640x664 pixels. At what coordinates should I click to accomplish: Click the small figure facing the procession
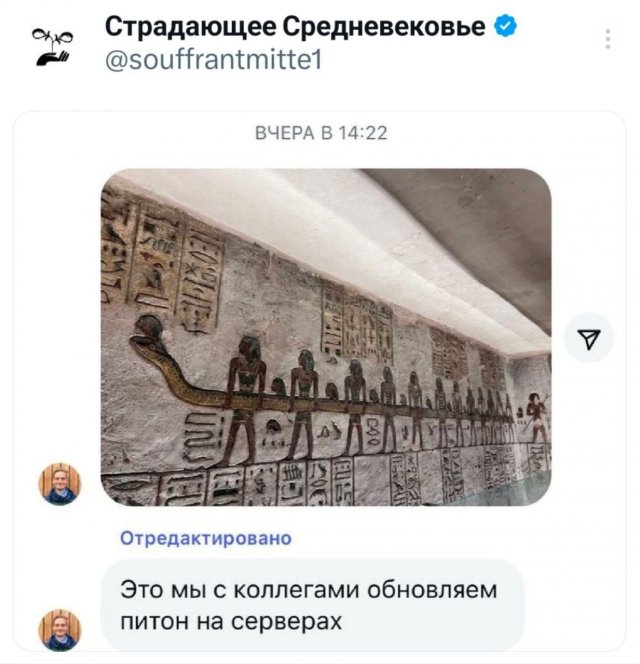[x=536, y=418]
